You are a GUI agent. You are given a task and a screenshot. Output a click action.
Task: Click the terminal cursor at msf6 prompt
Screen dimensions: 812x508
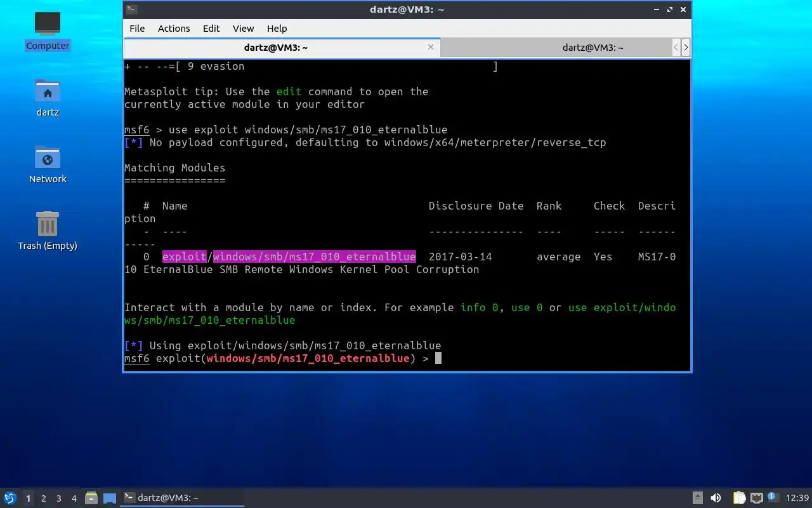tap(438, 358)
